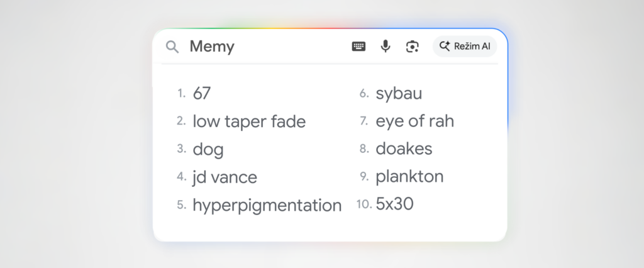Click the search magnifier icon
The image size is (644, 268).
172,47
